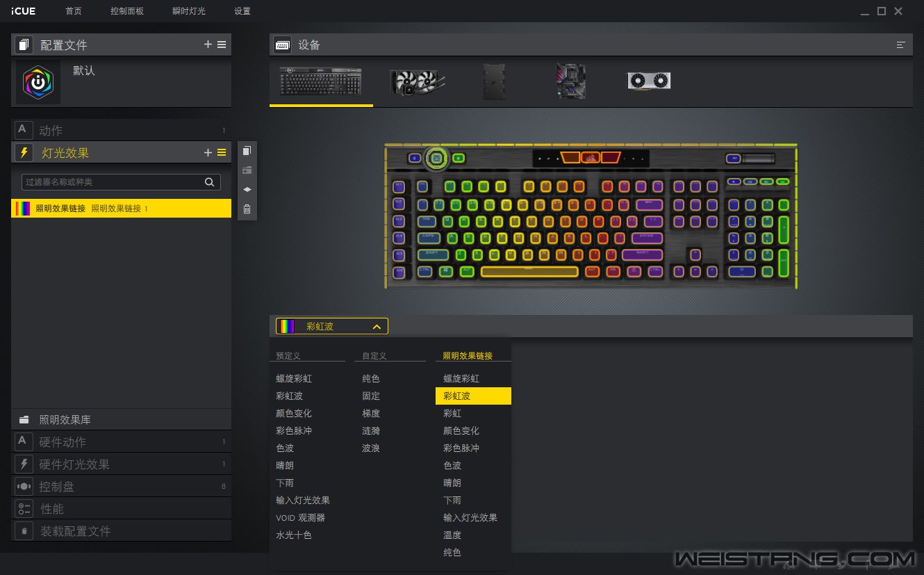Open the 控制面板 menu item

tap(127, 11)
